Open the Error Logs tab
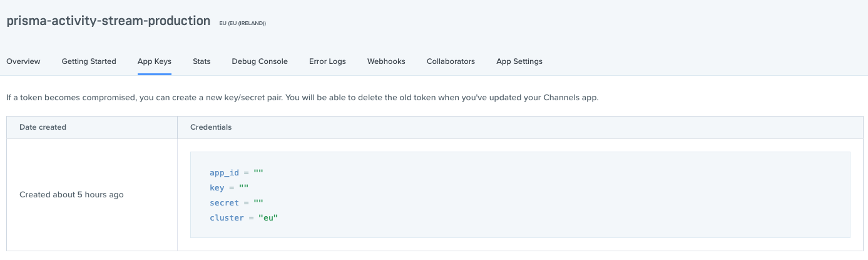 (327, 61)
